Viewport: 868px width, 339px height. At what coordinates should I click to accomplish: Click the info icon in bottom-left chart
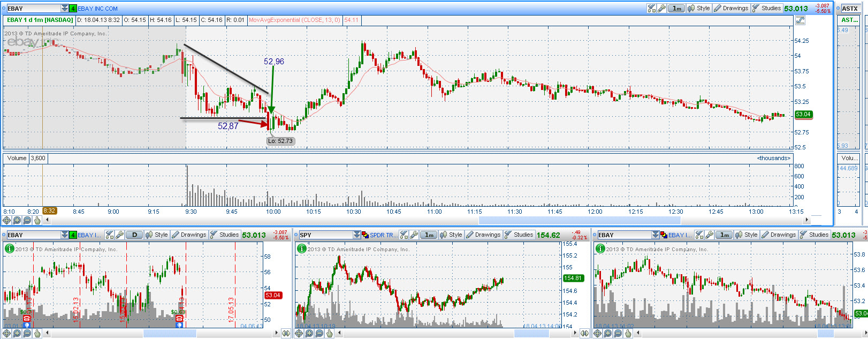(9, 248)
